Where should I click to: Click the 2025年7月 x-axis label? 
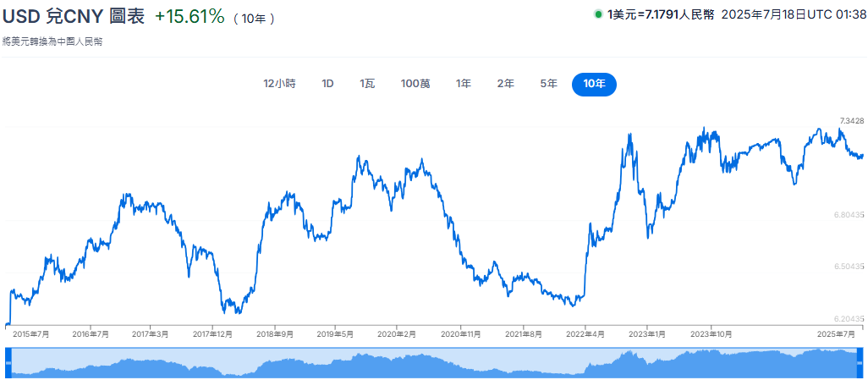click(x=837, y=334)
